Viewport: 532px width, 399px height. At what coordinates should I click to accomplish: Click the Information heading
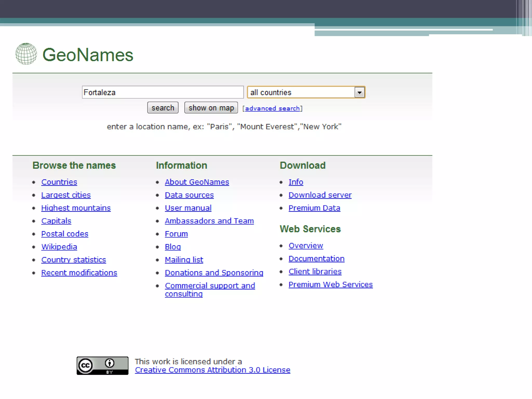point(181,165)
